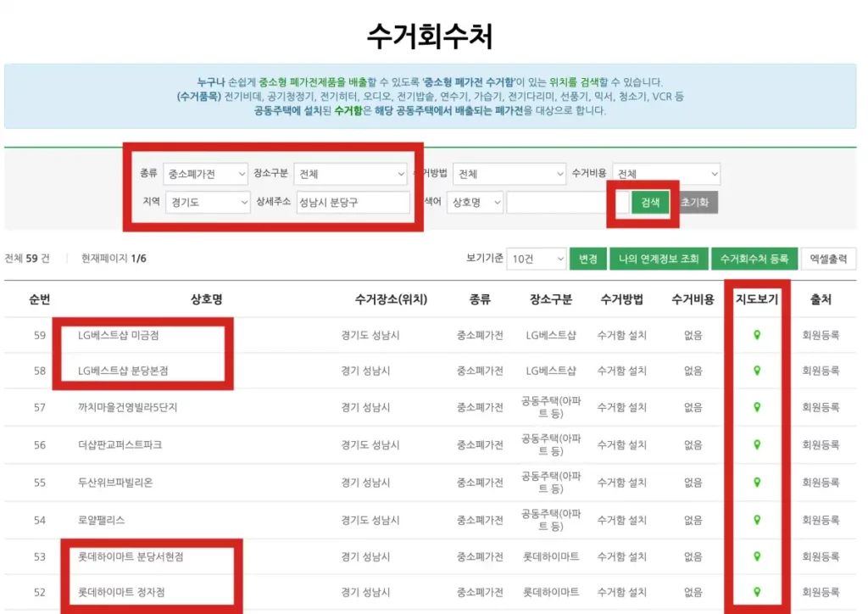Click row number 59

[39, 335]
